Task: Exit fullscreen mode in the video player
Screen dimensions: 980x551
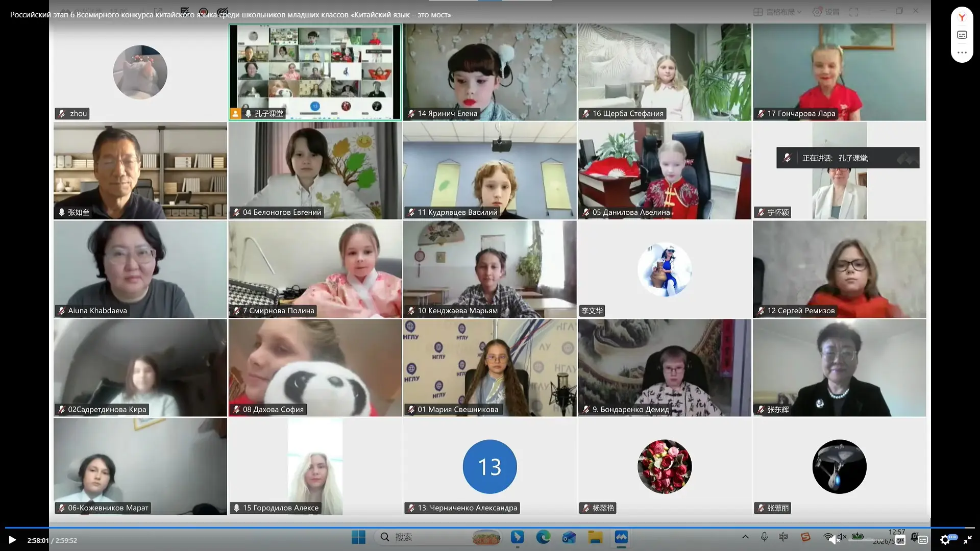Action: coord(967,540)
